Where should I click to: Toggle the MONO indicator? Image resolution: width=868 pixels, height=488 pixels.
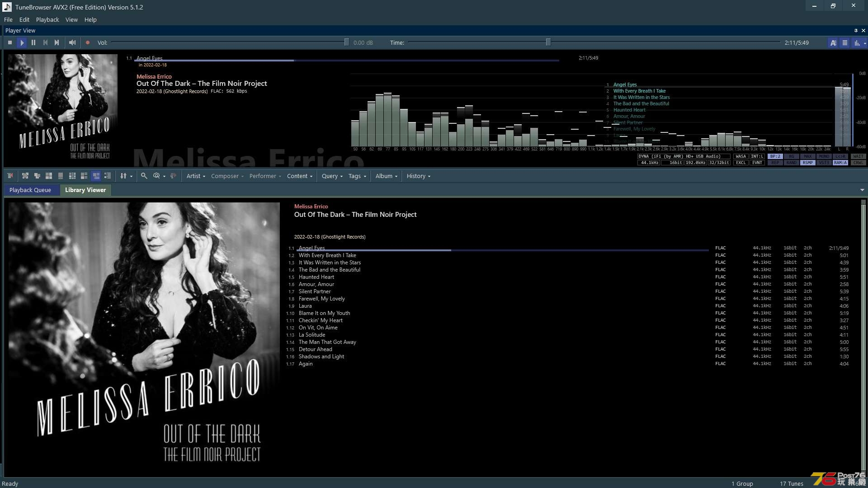click(824, 156)
